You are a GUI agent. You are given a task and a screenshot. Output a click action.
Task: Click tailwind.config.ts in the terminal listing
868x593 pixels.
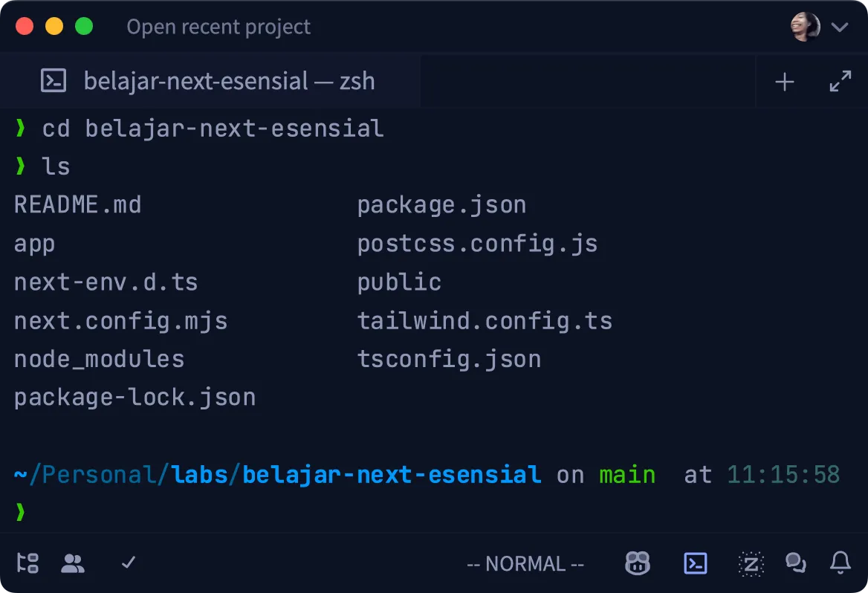485,321
